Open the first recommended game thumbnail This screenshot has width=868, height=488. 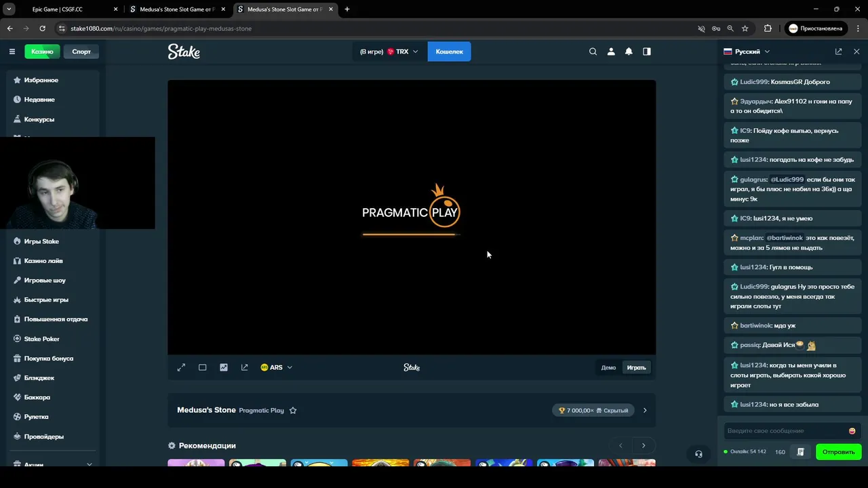click(196, 463)
